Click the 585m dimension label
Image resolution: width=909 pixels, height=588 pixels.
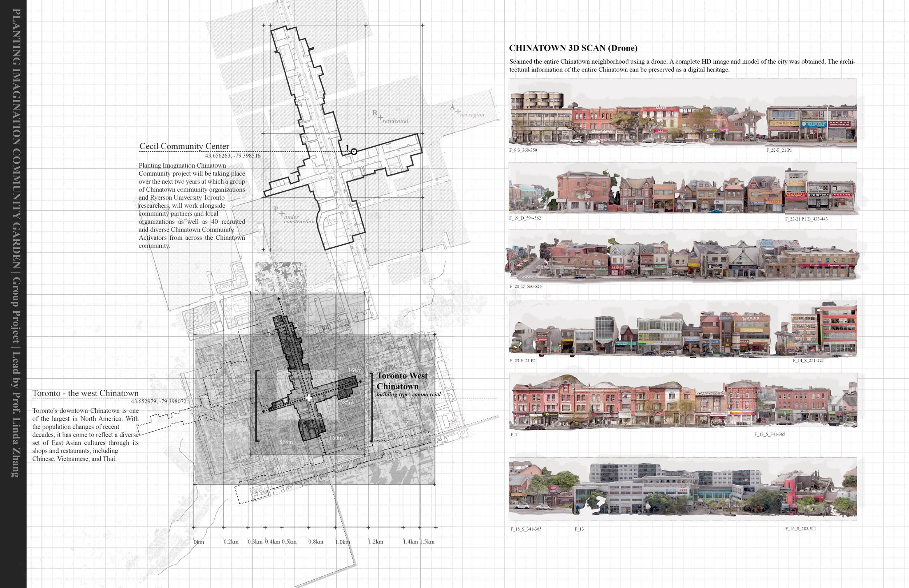[x=346, y=403]
